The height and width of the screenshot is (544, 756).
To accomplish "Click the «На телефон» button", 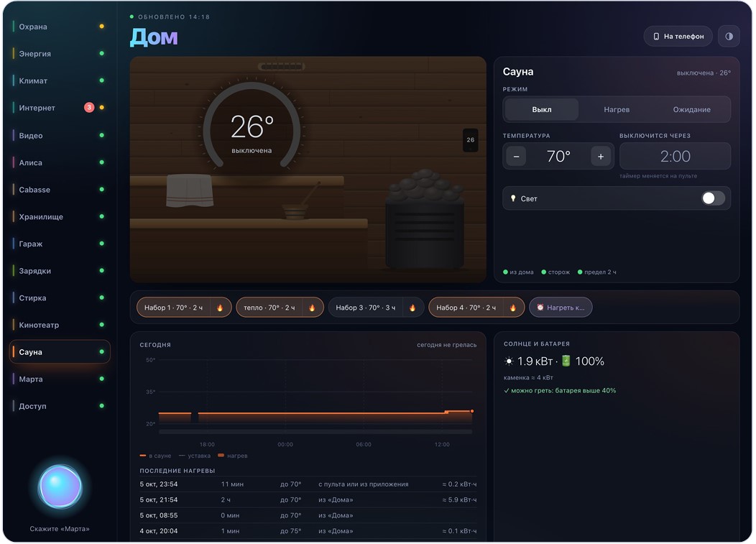I will (678, 36).
